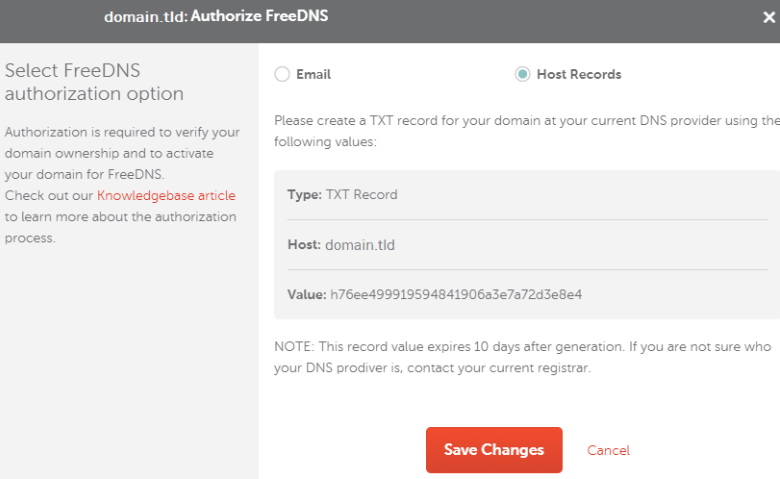The width and height of the screenshot is (780, 479).
Task: Click domain.tld in the dialog header
Action: tap(146, 17)
